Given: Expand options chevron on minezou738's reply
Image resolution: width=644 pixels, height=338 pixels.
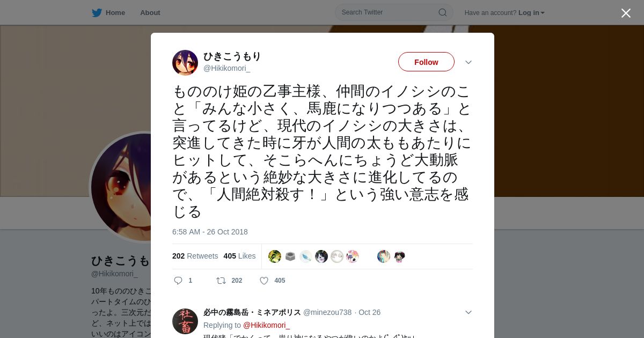Looking at the screenshot, I should pyautogui.click(x=469, y=312).
